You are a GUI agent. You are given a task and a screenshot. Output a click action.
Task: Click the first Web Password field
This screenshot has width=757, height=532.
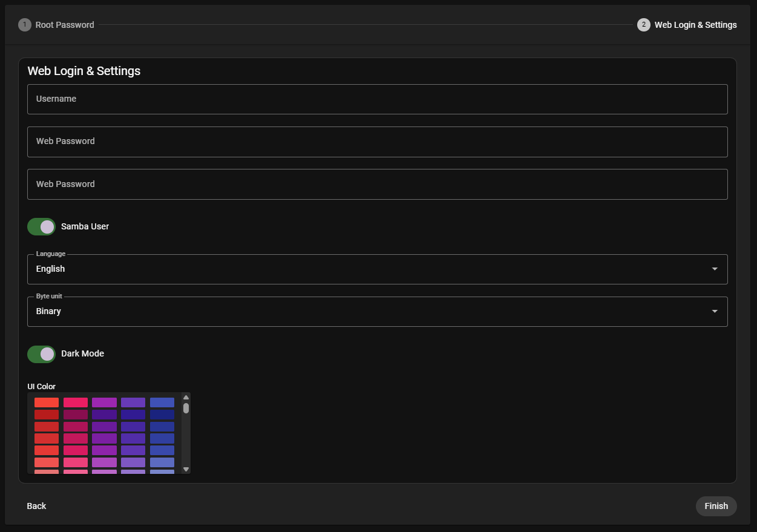[x=377, y=142]
